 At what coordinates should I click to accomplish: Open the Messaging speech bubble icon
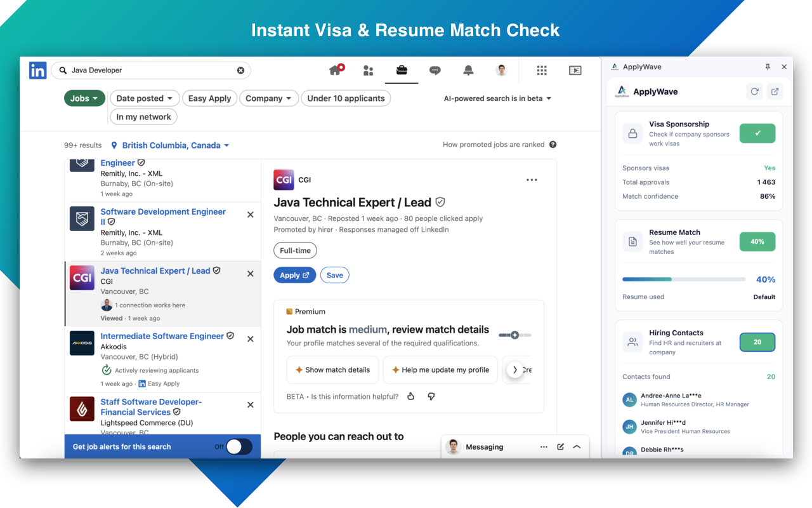click(435, 70)
